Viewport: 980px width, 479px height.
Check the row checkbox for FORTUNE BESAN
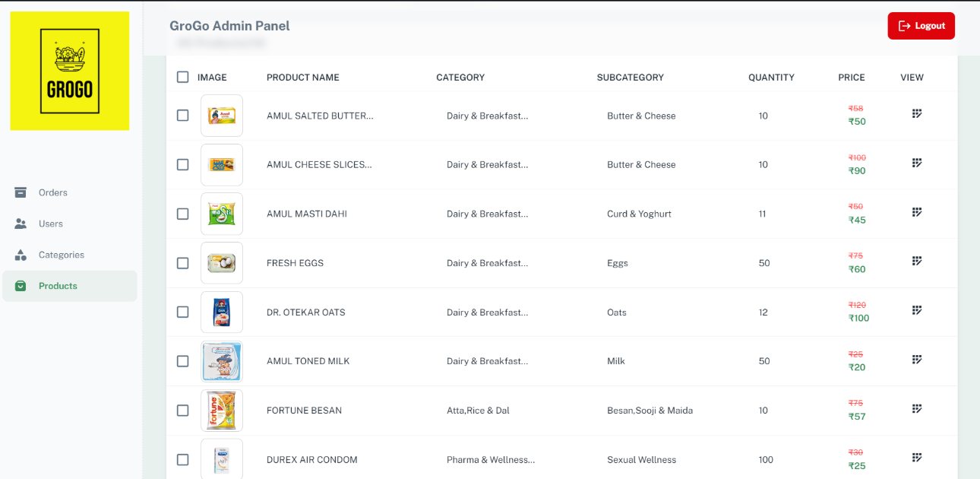click(182, 410)
